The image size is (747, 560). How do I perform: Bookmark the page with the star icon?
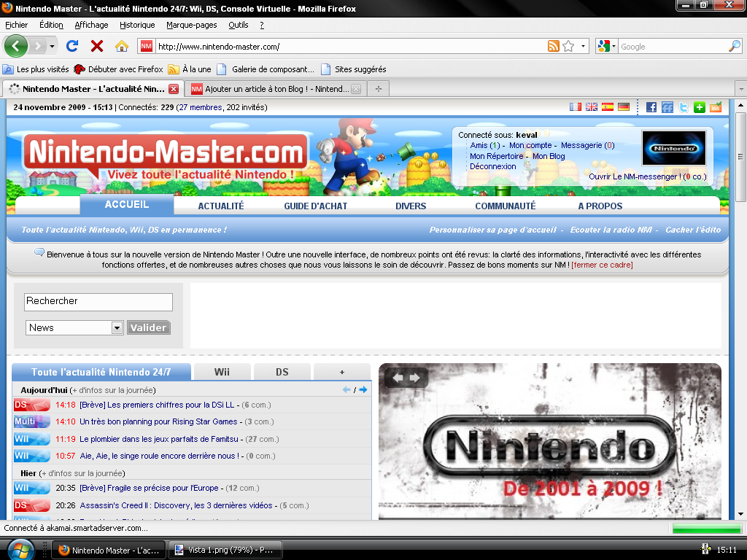[568, 46]
